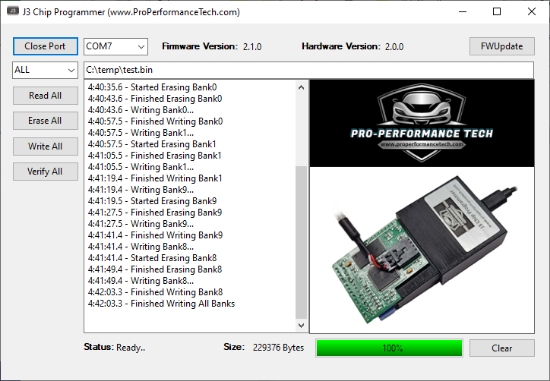Click the green 100% progress bar
This screenshot has width=550, height=381.
[389, 348]
